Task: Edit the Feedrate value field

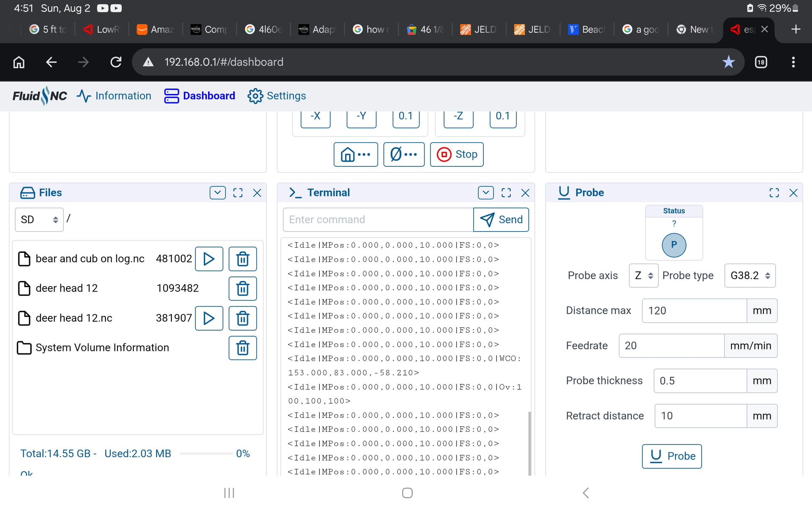Action: [x=672, y=346]
